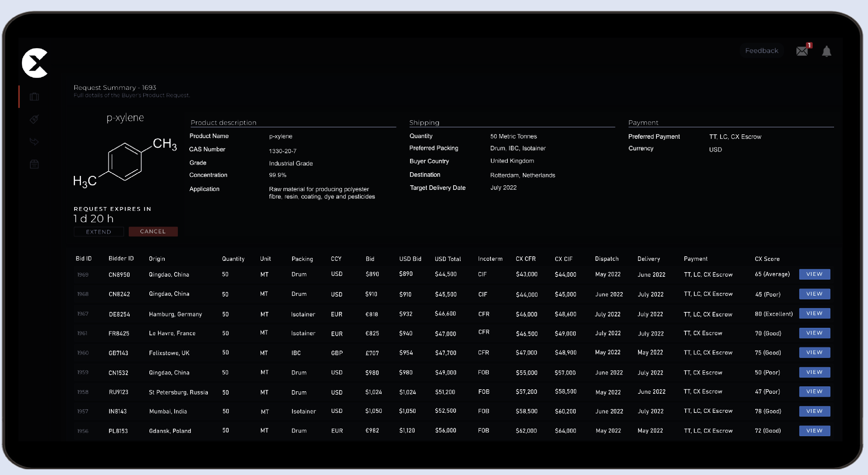Click the briefcase icon in sidebar
The height and width of the screenshot is (475, 868).
[34, 97]
